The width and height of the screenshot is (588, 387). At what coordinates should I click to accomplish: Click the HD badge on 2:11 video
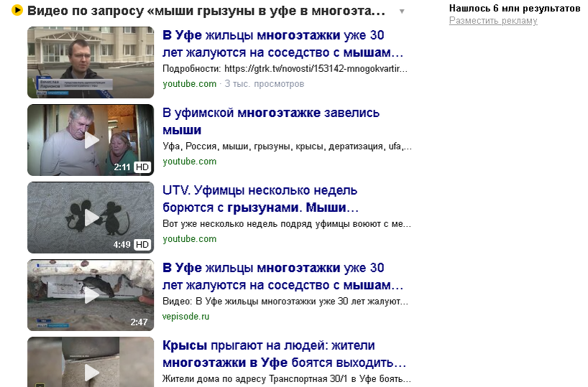[142, 167]
